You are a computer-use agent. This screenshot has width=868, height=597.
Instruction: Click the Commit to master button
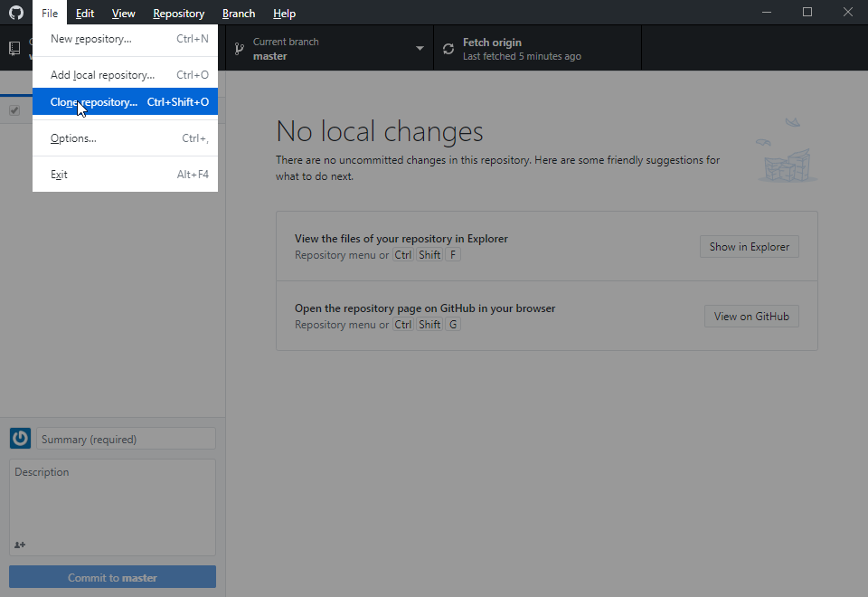click(112, 577)
